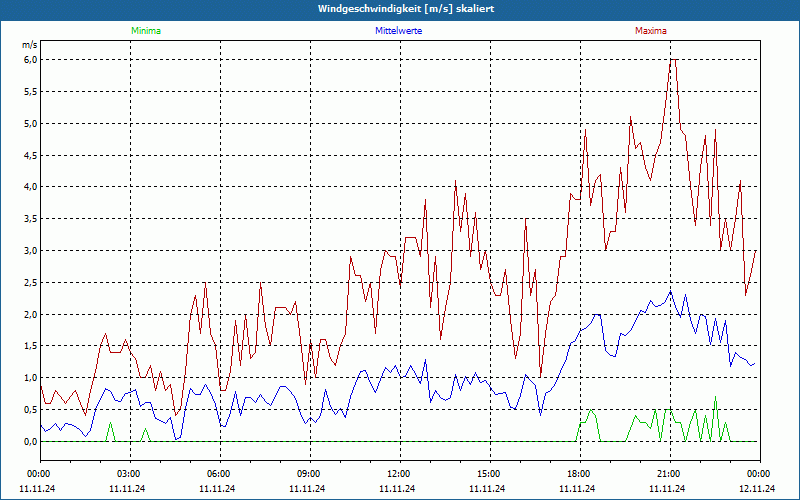Click the '11.11.24' date under 12:00
The width and height of the screenshot is (800, 500).
397,488
